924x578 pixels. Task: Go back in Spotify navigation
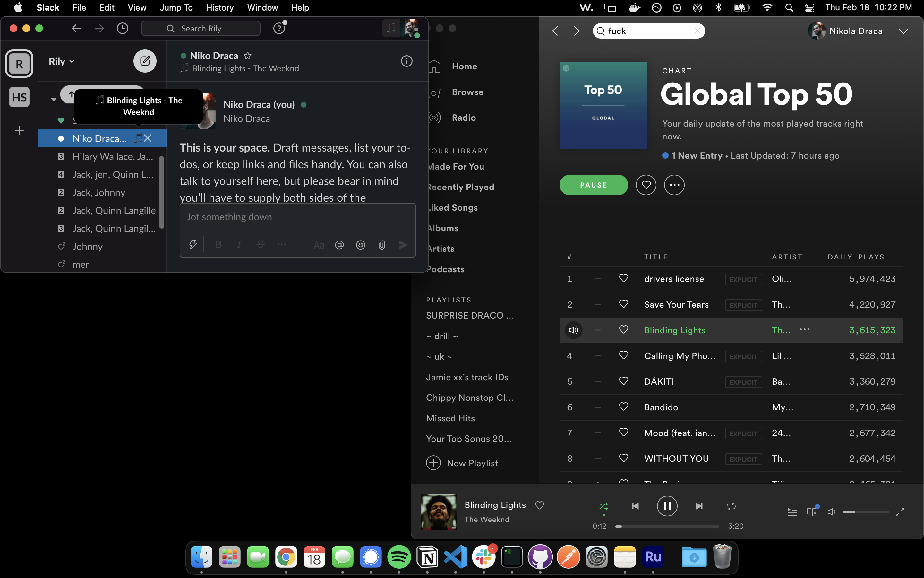point(556,31)
